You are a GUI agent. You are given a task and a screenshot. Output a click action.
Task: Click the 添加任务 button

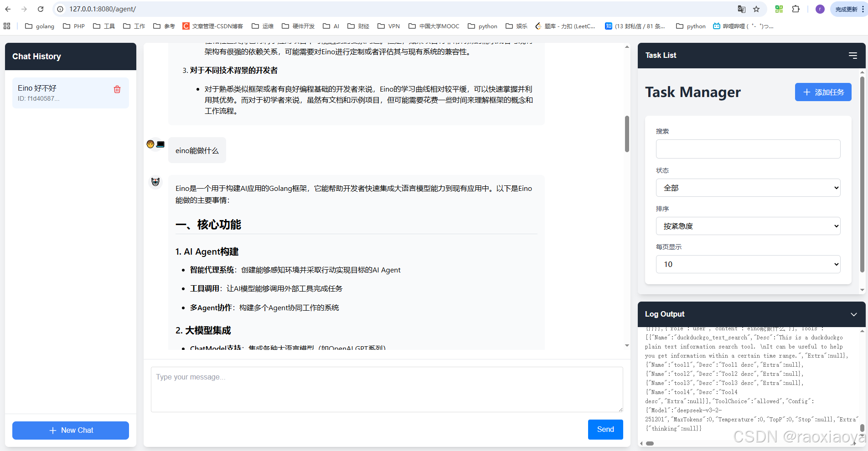(823, 92)
